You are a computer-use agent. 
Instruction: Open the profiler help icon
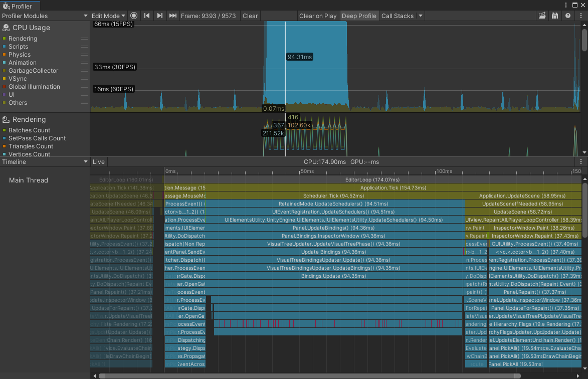568,16
